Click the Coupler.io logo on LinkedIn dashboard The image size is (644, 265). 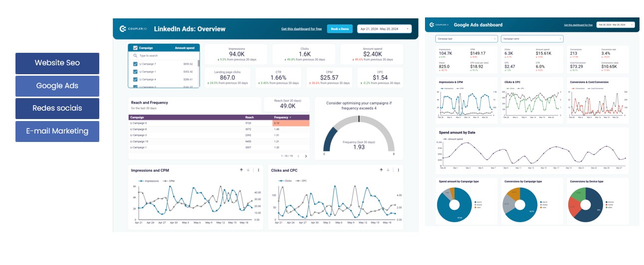point(133,29)
